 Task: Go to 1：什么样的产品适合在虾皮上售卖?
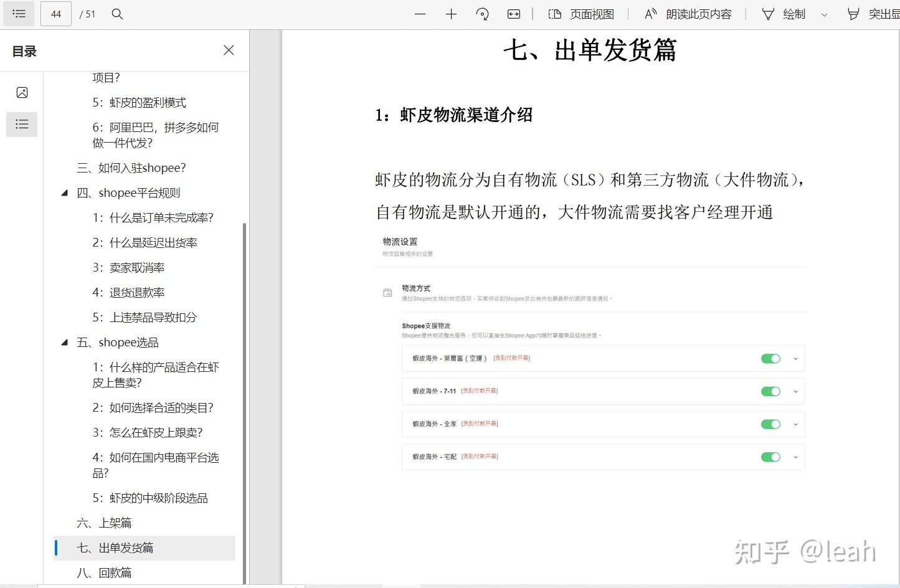tap(156, 374)
